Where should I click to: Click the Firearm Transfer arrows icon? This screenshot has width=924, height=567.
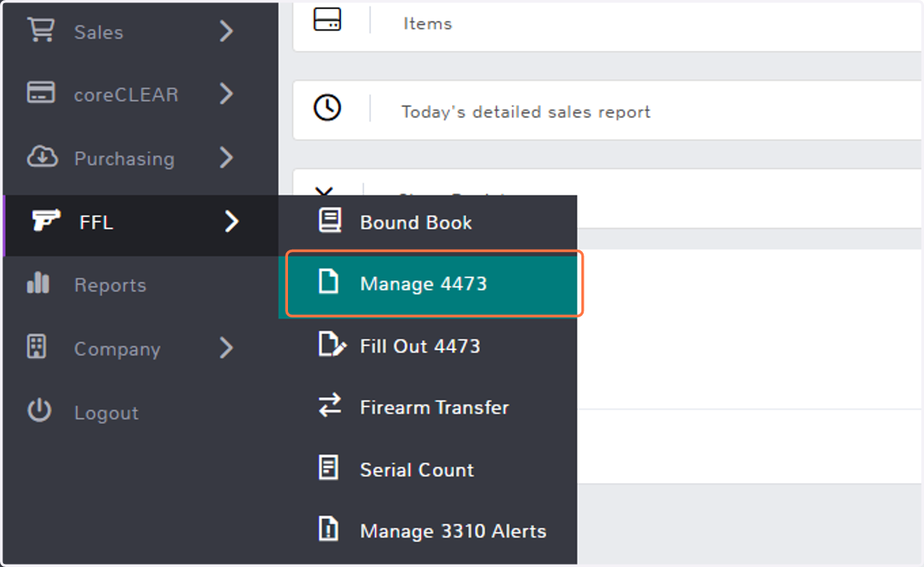coord(330,405)
